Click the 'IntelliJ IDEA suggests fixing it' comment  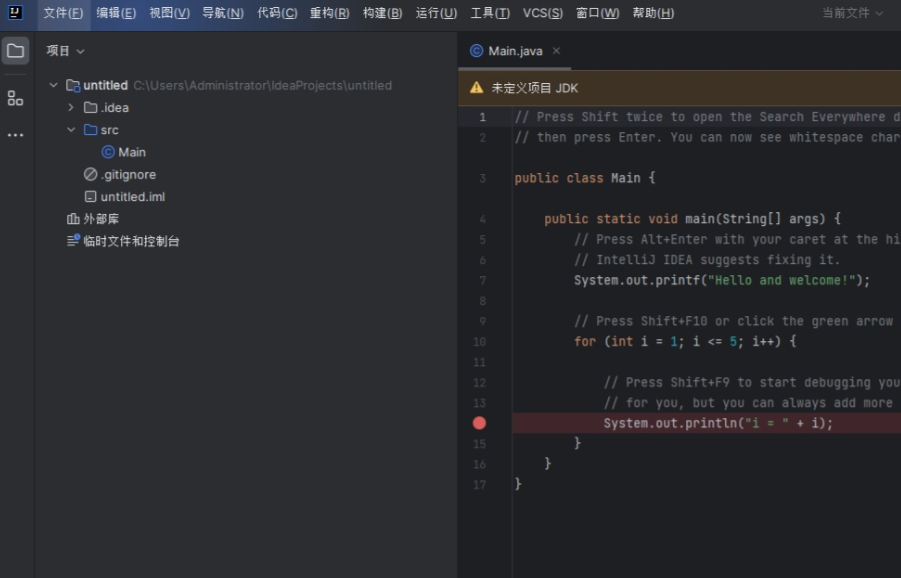(707, 260)
